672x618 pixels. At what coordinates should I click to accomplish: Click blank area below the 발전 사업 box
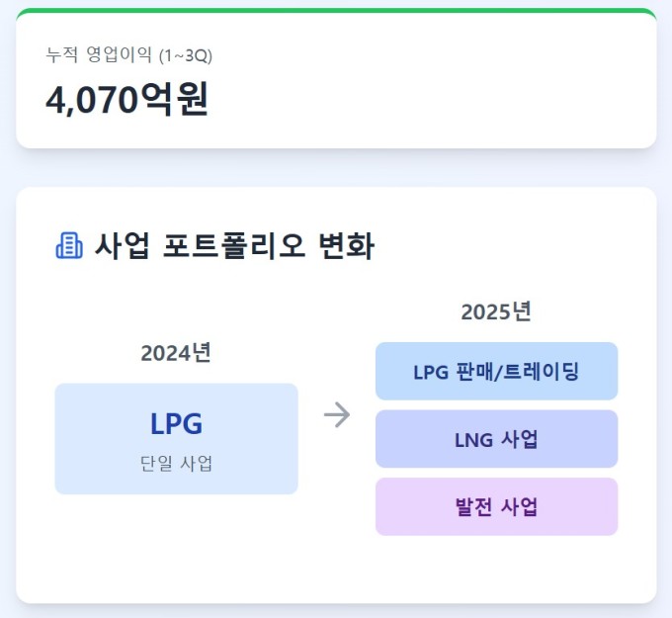[496, 569]
